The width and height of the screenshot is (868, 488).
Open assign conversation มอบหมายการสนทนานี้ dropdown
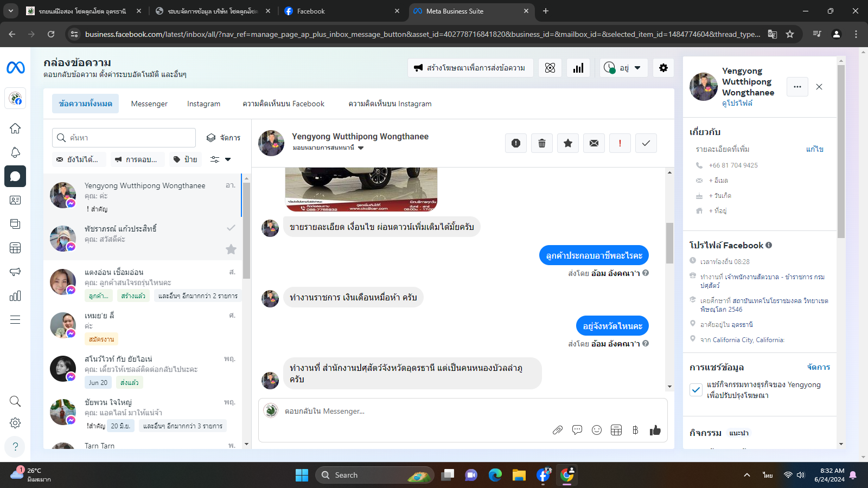pyautogui.click(x=328, y=147)
